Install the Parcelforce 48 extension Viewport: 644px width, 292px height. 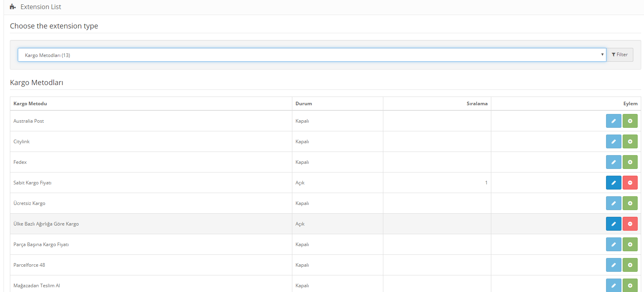[x=630, y=265]
